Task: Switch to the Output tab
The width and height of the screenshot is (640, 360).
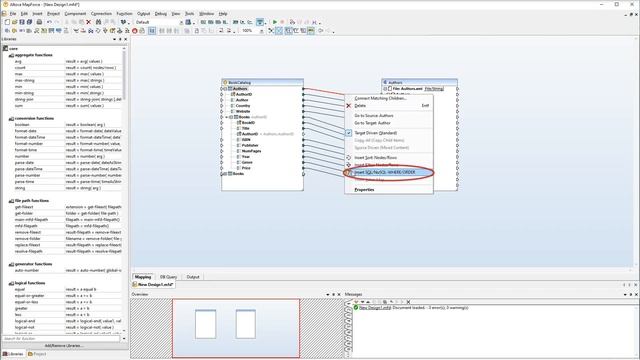Action: click(x=193, y=277)
